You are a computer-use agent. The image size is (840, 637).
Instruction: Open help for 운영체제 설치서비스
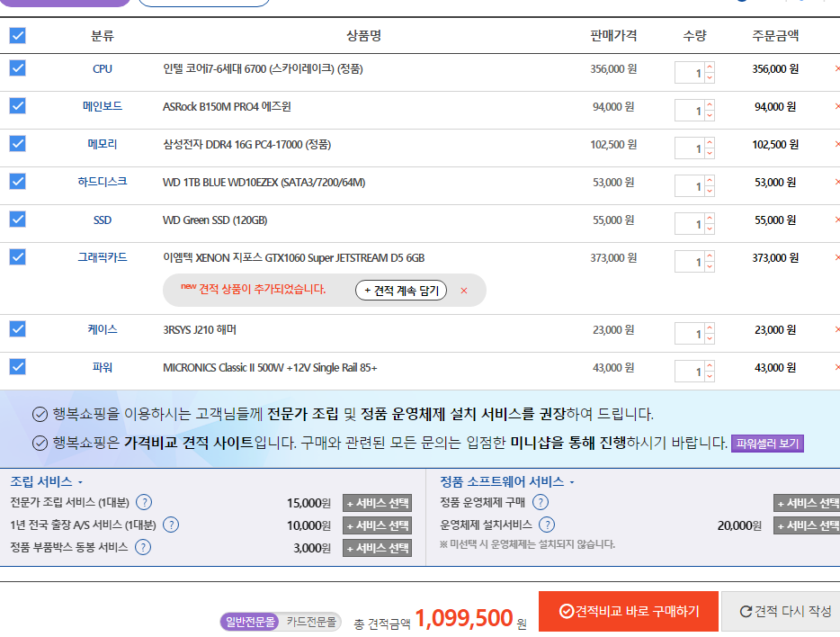547,525
